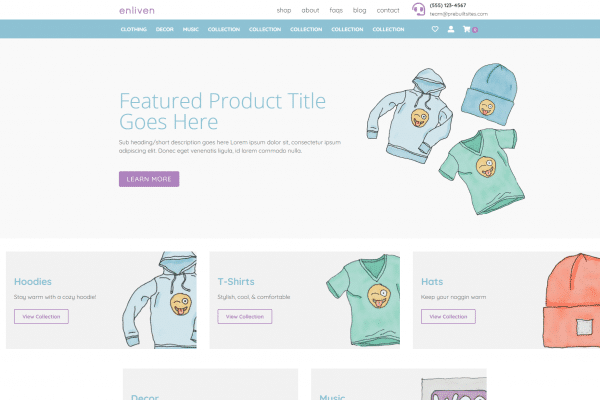The height and width of the screenshot is (400, 600).
Task: Open the wishlist heart icon
Action: click(x=435, y=29)
